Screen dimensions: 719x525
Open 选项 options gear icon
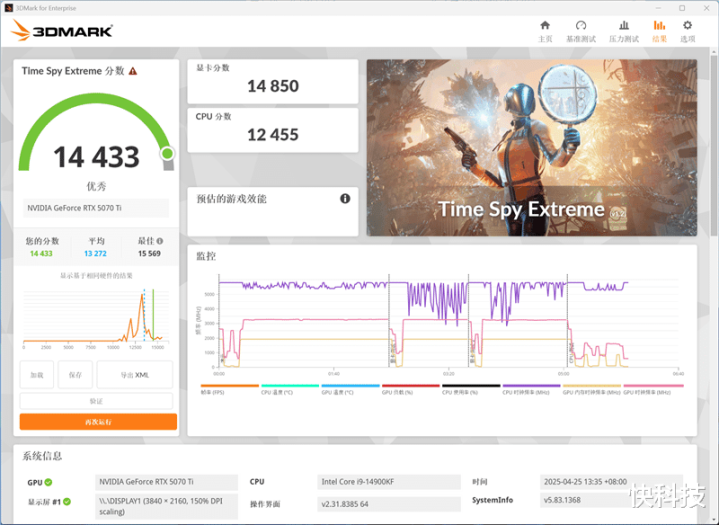click(687, 30)
